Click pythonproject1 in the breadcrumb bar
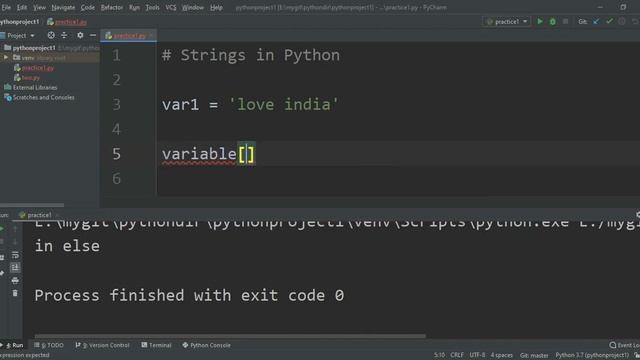640x360 pixels. pos(20,22)
